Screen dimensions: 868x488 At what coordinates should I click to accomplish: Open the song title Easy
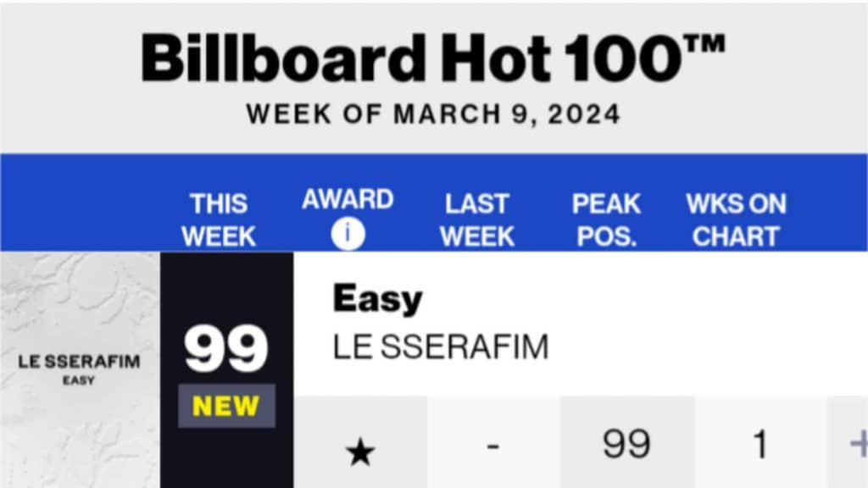(377, 299)
